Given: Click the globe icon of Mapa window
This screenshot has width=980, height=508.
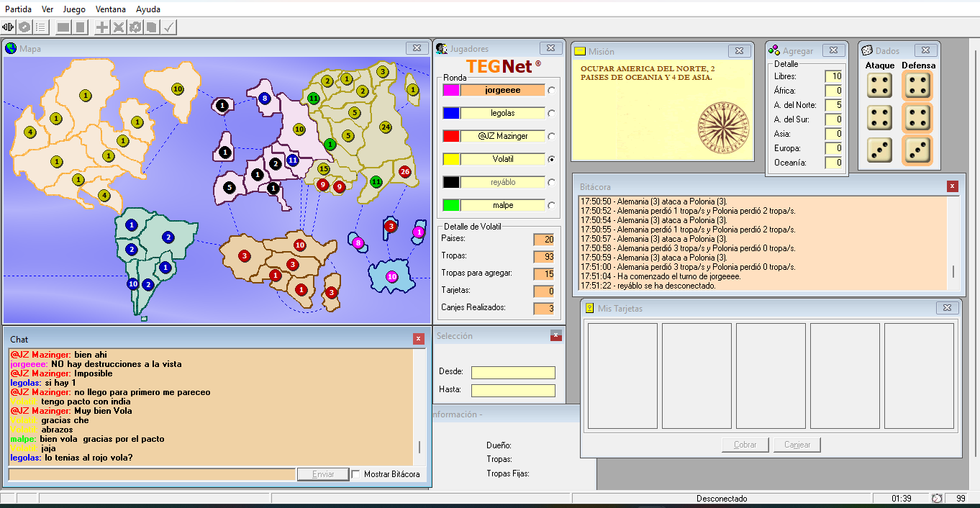Looking at the screenshot, I should coord(11,48).
